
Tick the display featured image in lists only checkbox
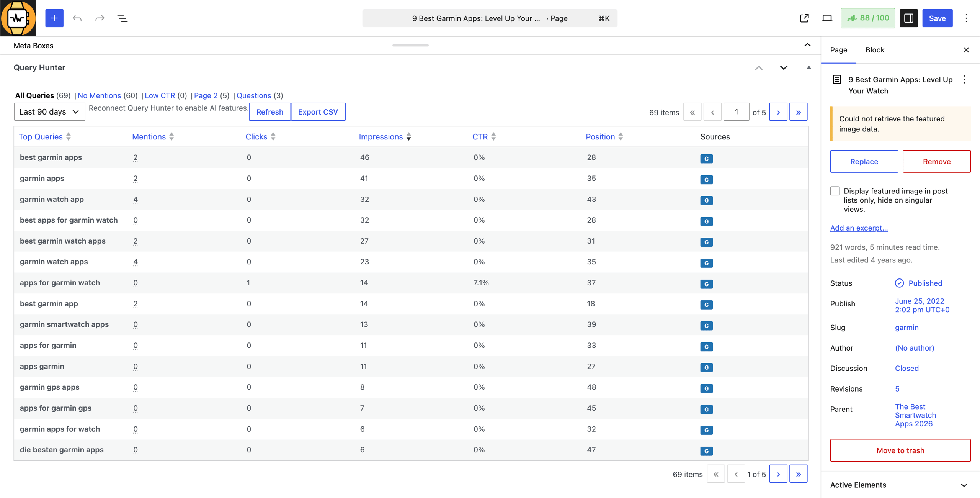(x=835, y=191)
